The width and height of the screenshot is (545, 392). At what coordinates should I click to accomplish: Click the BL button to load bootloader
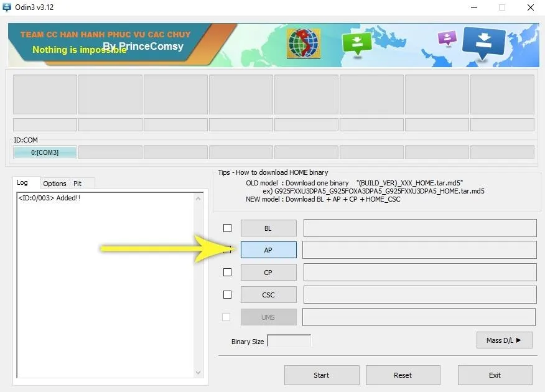click(x=268, y=228)
